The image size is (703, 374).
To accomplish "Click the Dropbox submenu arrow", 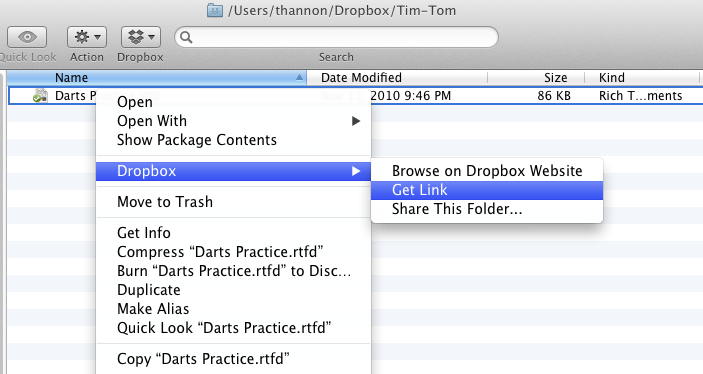I will click(x=356, y=171).
